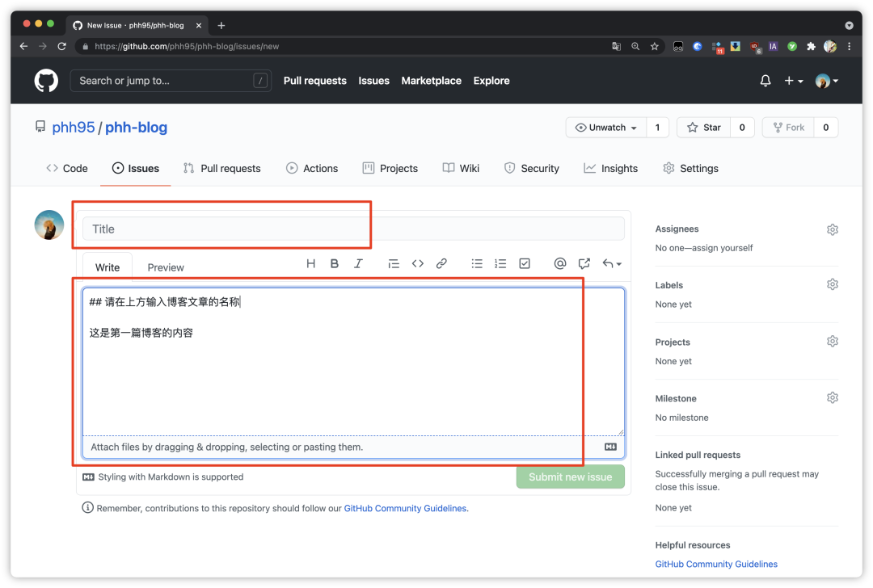Apply italic formatting icon
The image size is (873, 588).
(x=358, y=263)
